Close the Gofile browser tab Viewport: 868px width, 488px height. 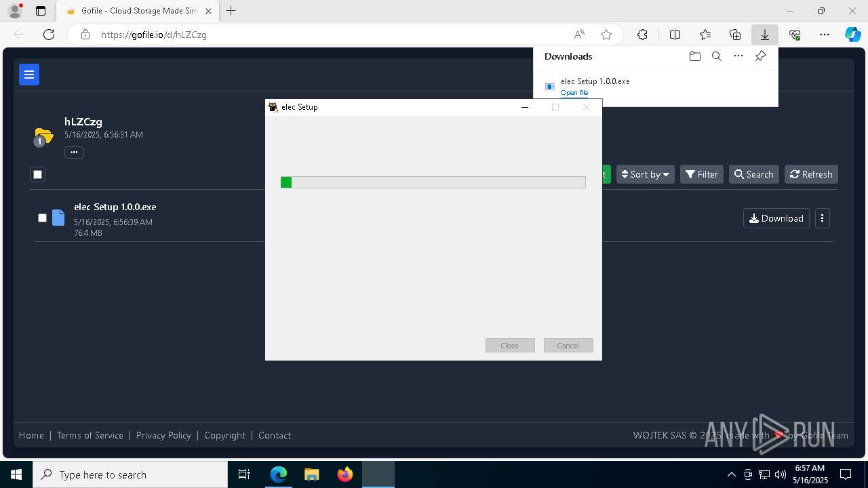(x=208, y=11)
